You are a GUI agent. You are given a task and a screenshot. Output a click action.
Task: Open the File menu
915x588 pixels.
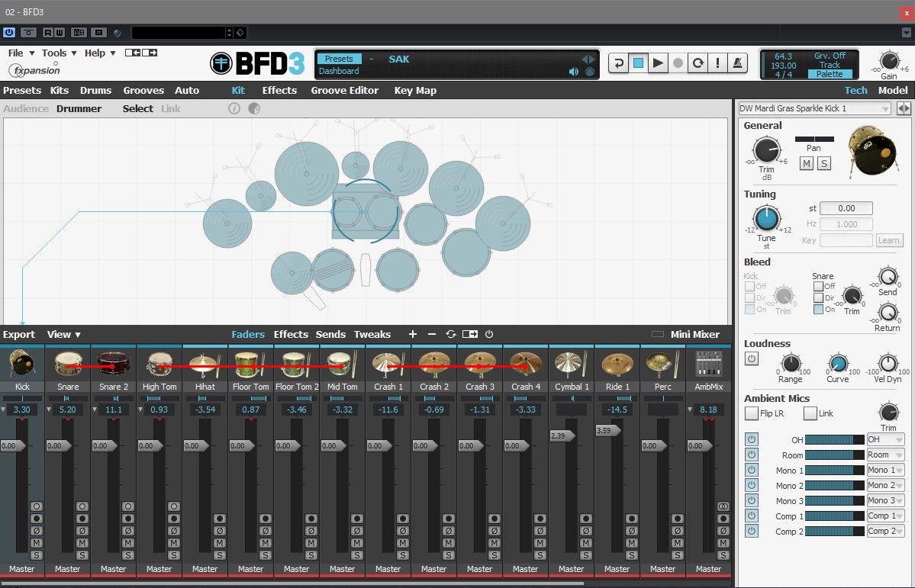coord(21,53)
